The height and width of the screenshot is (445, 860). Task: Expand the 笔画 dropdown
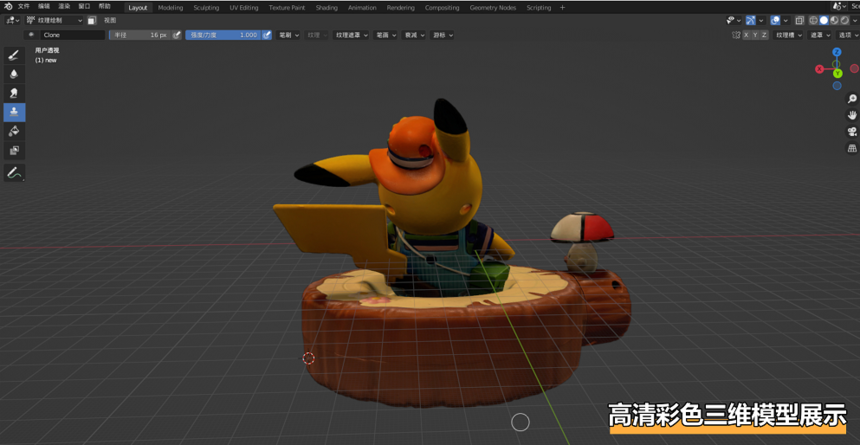(x=385, y=35)
